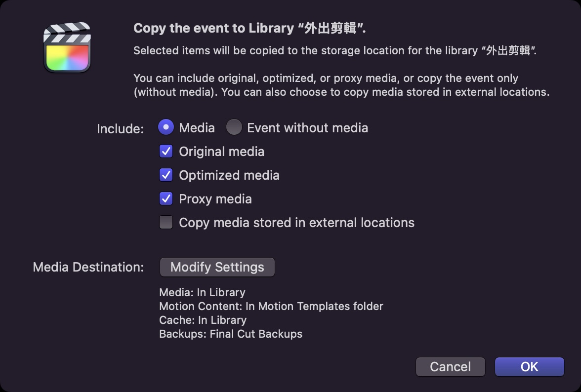Tick the square box for external locations copying

[x=166, y=223]
